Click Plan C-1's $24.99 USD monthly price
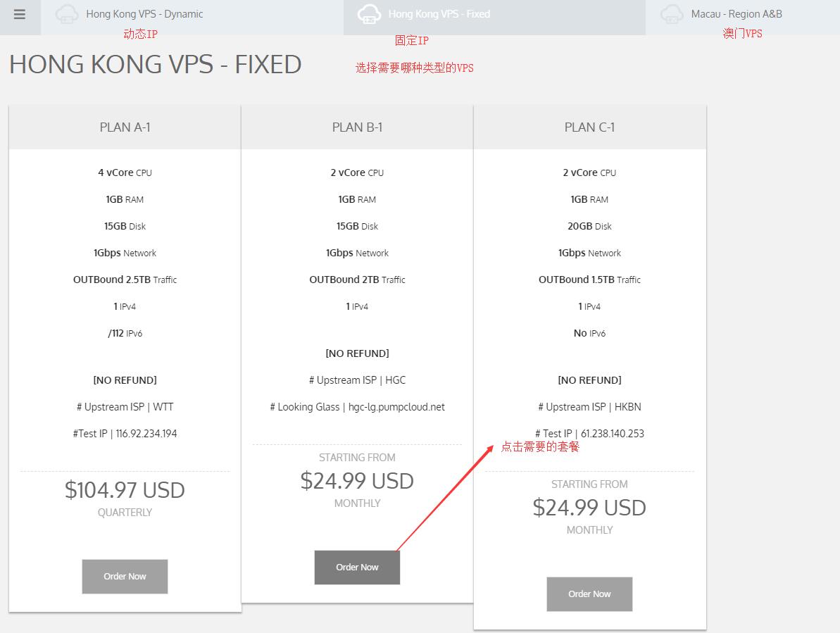840x633 pixels. (x=589, y=508)
